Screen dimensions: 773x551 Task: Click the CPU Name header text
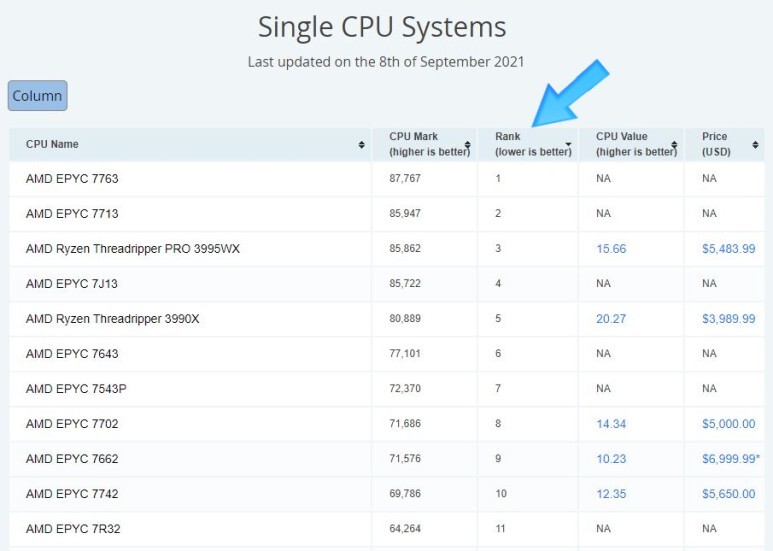point(52,144)
